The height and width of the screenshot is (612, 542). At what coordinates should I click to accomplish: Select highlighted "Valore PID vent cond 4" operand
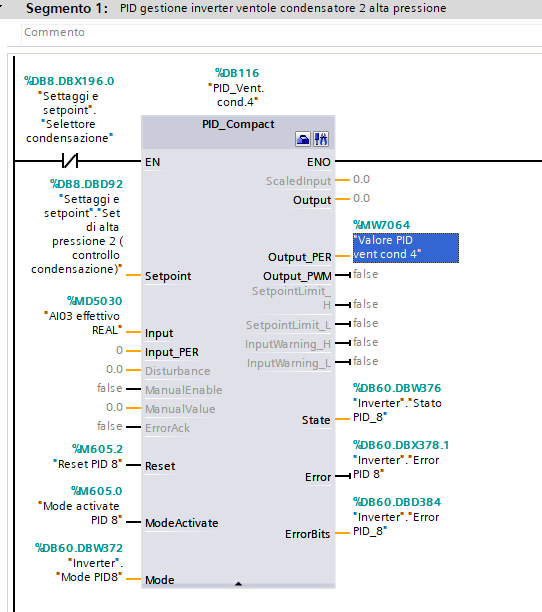pyautogui.click(x=406, y=247)
